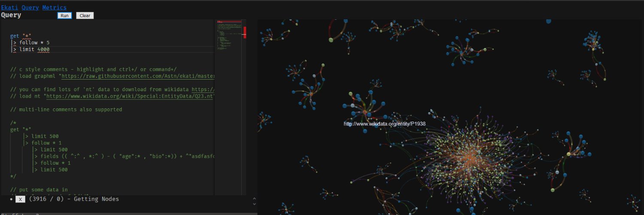Click the 'load nt' wikidata EntityData URL
644x215 pixels.
[130, 96]
